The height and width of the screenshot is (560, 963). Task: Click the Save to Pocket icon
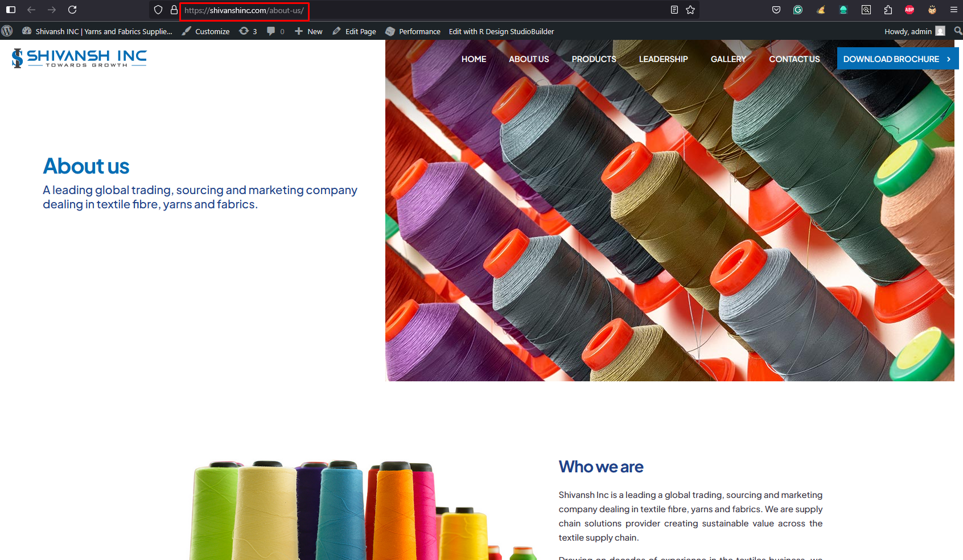pos(776,10)
